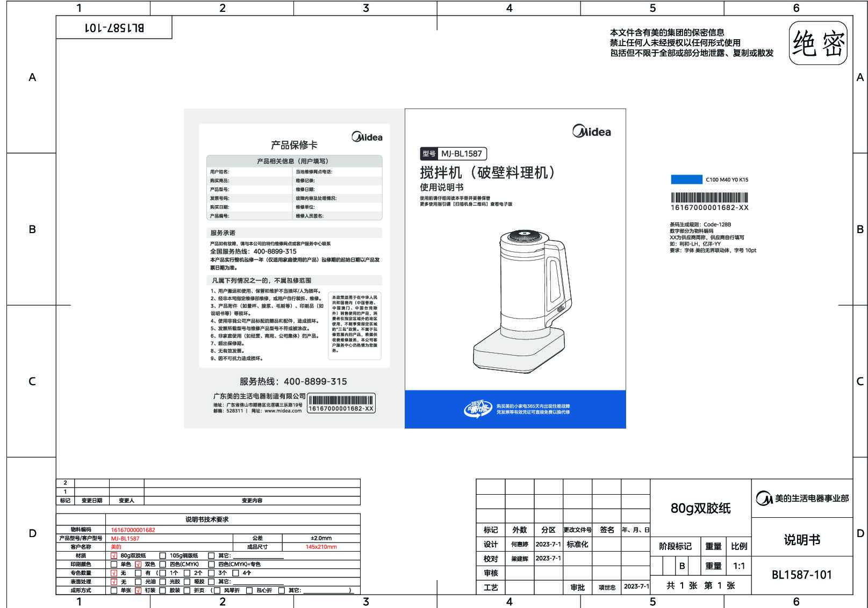
Task: Click the barcode above 16167000001682-XX at right
Action: pyautogui.click(x=709, y=198)
